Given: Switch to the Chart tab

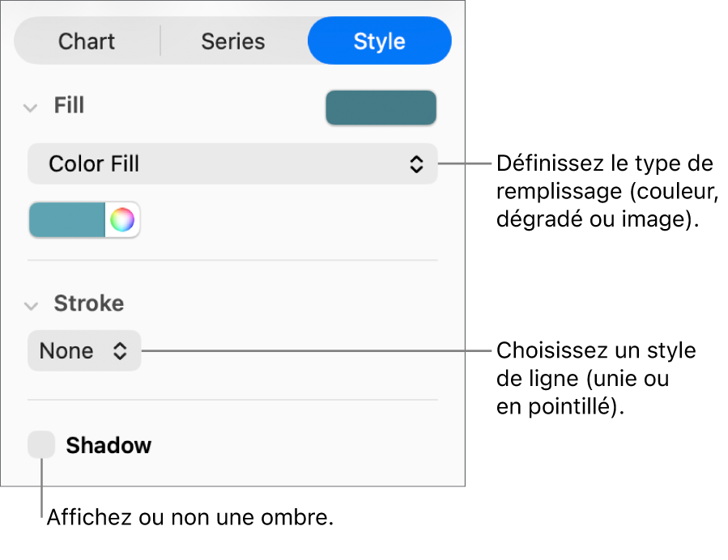Looking at the screenshot, I should (x=87, y=40).
